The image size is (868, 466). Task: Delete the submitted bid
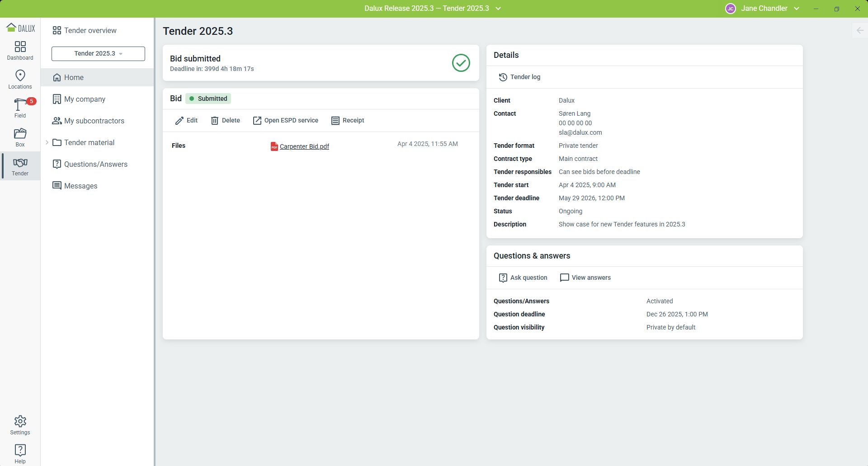tap(225, 121)
